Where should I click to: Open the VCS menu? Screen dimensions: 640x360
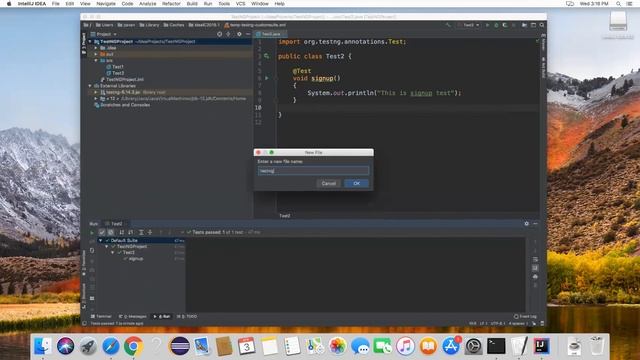(240, 4)
